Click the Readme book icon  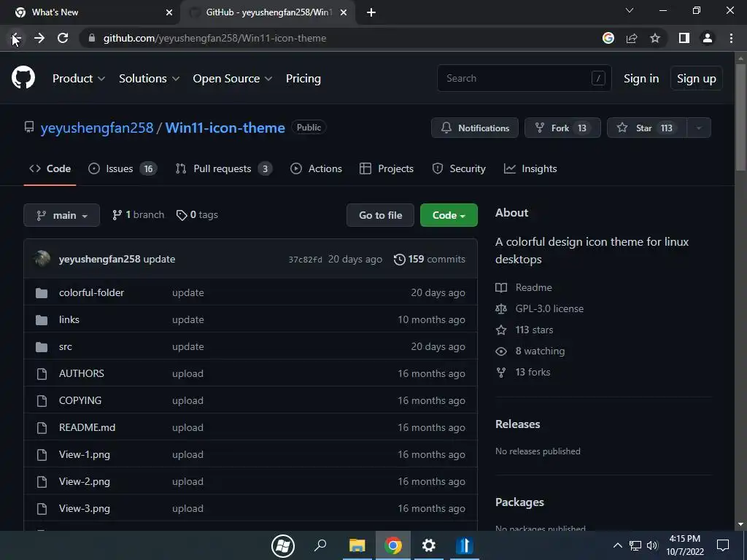pyautogui.click(x=501, y=287)
